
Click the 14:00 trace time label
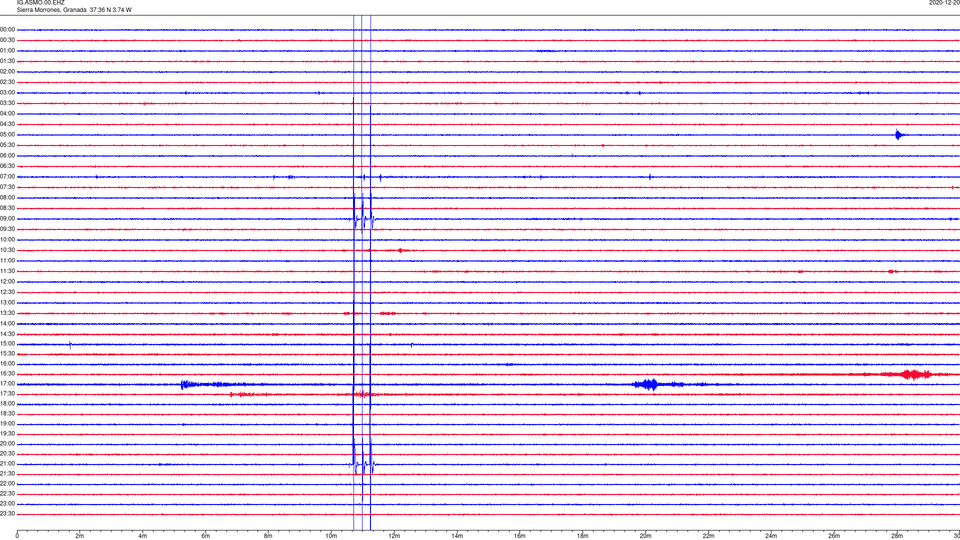coord(7,323)
